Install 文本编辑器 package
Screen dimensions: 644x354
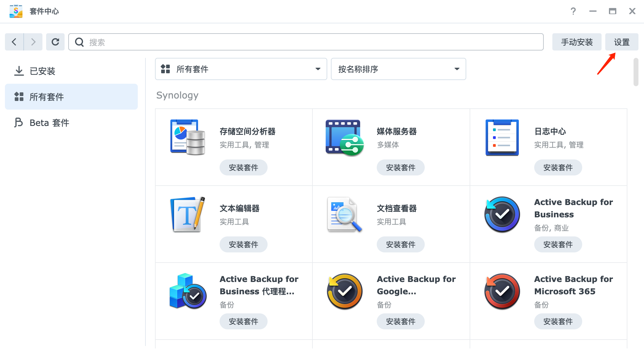click(244, 244)
